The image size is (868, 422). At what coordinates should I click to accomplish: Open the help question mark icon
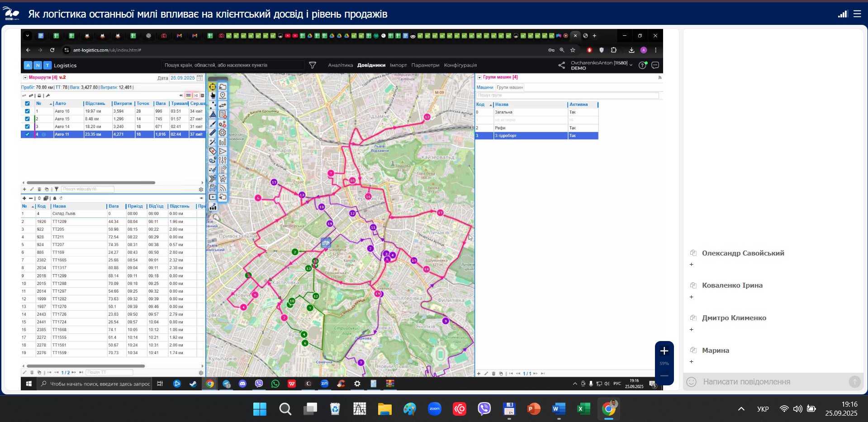(x=642, y=65)
